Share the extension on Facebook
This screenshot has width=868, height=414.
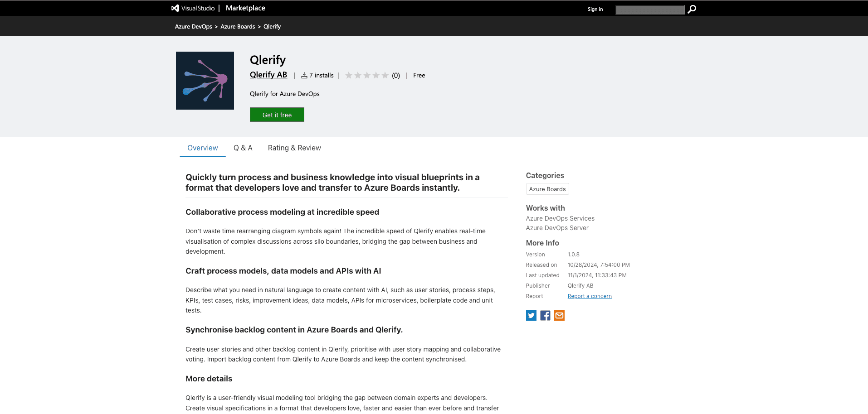[x=545, y=315]
